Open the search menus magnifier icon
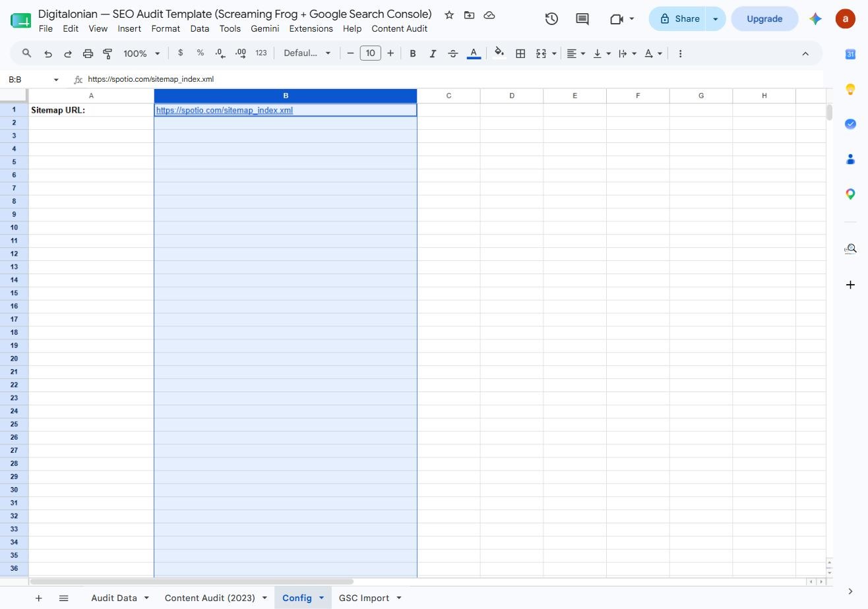Screen dimensions: 868x609 point(26,53)
